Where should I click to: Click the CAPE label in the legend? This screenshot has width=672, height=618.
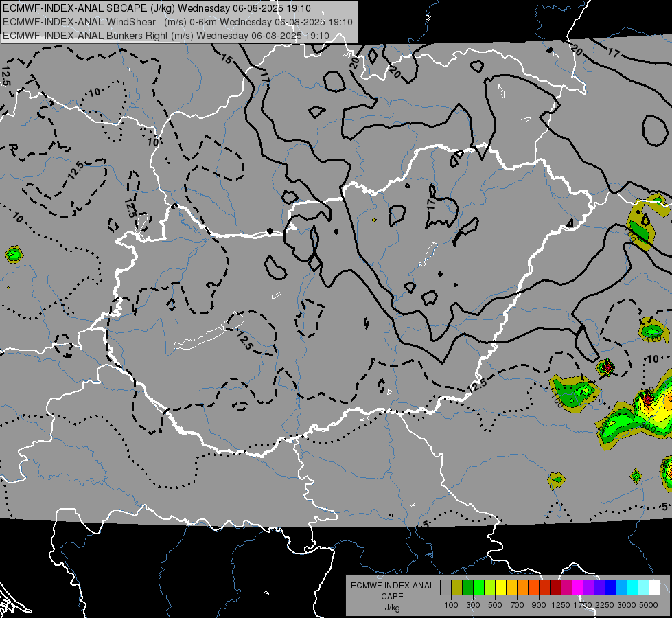(x=392, y=597)
